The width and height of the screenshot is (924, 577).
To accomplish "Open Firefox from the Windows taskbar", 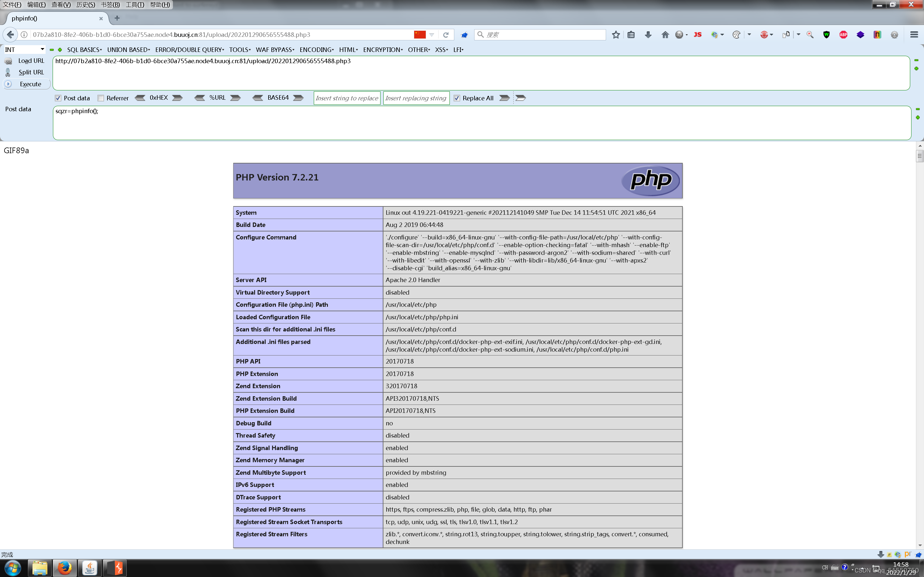I will tap(64, 568).
